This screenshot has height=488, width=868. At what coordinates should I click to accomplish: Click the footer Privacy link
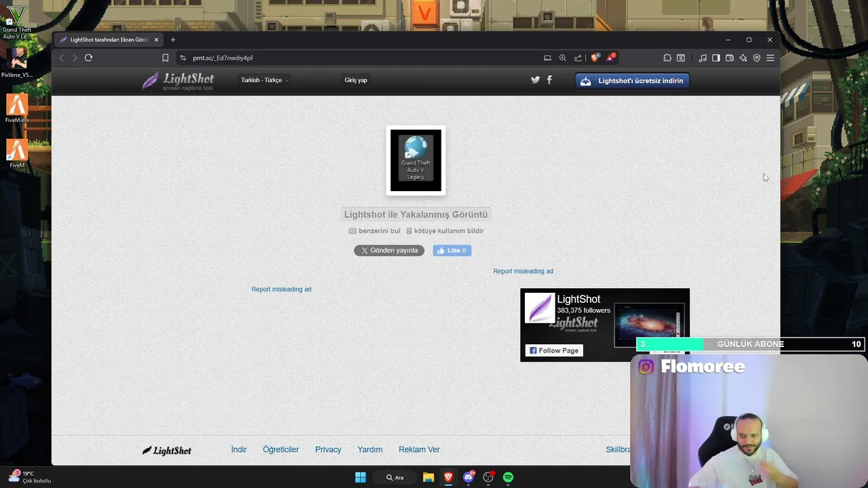(328, 449)
